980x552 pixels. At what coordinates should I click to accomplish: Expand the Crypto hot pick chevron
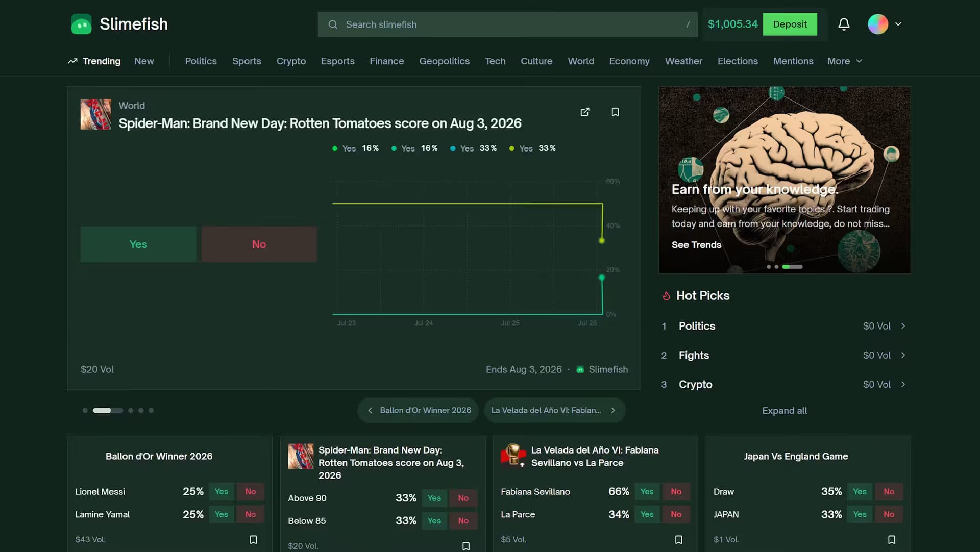pos(903,384)
